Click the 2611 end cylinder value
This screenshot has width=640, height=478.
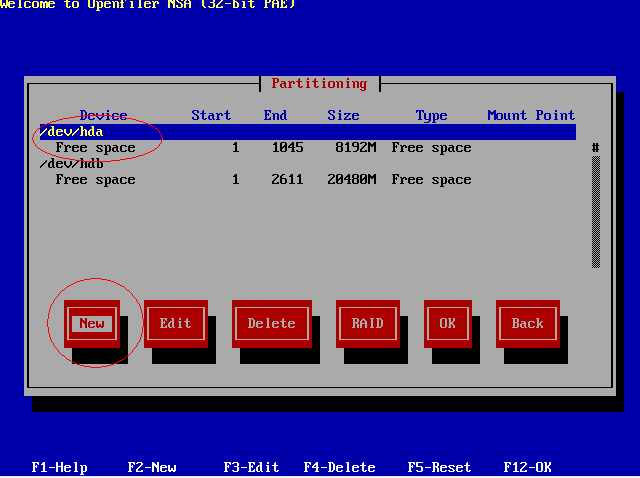[x=288, y=180]
